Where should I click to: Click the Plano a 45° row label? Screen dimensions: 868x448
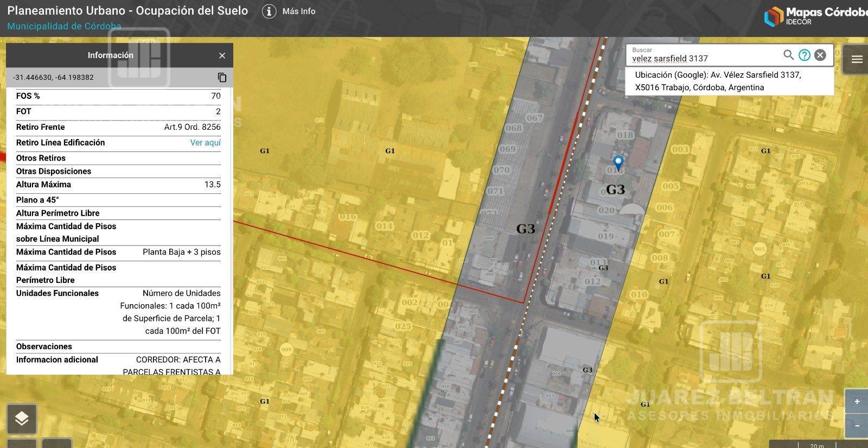(37, 200)
